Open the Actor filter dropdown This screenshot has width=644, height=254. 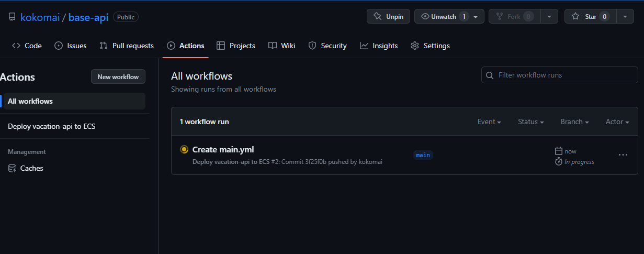pos(617,122)
